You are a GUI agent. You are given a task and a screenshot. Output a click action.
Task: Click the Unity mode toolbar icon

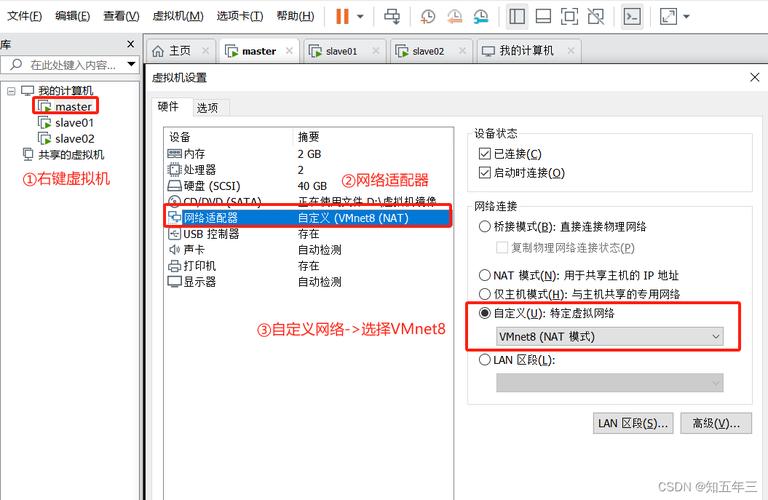[x=596, y=16]
